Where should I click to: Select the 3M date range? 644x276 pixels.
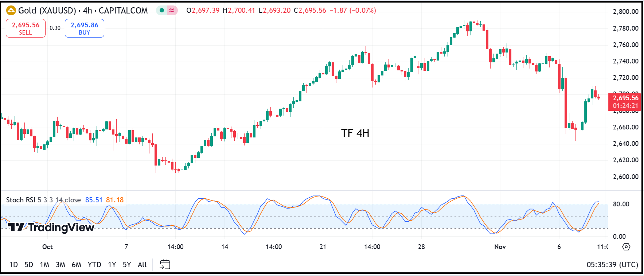(x=61, y=265)
